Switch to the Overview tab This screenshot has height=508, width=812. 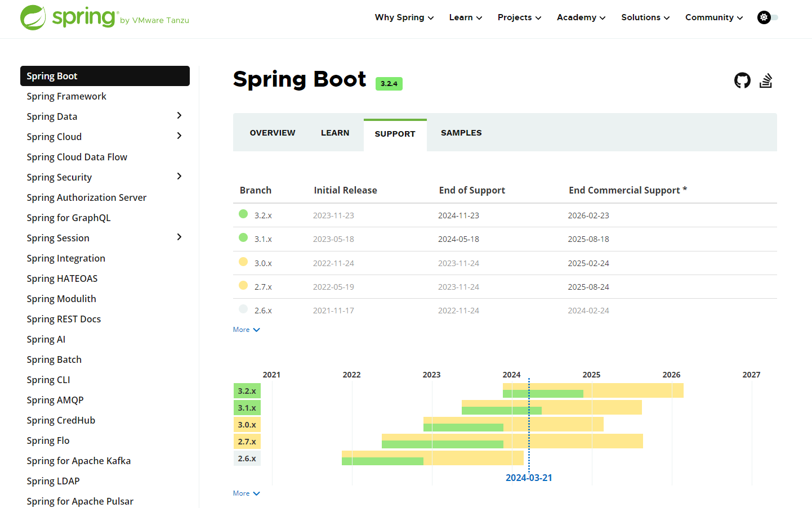pos(273,133)
